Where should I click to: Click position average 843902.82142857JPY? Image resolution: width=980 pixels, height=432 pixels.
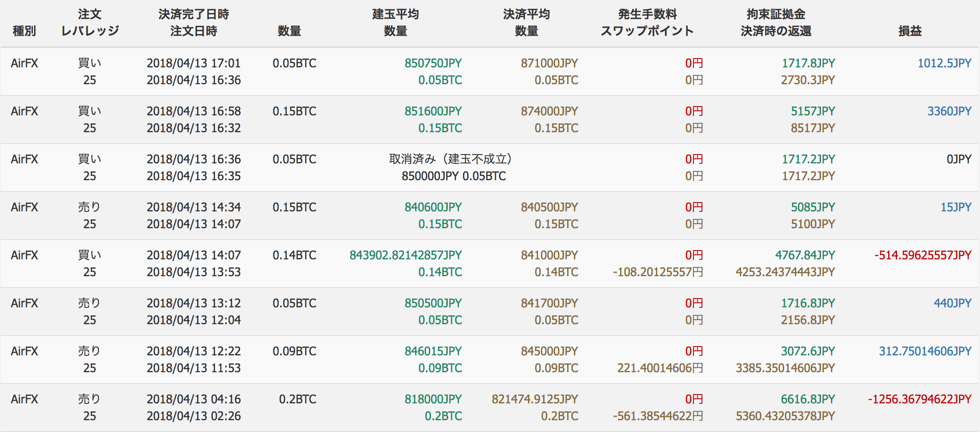406,255
